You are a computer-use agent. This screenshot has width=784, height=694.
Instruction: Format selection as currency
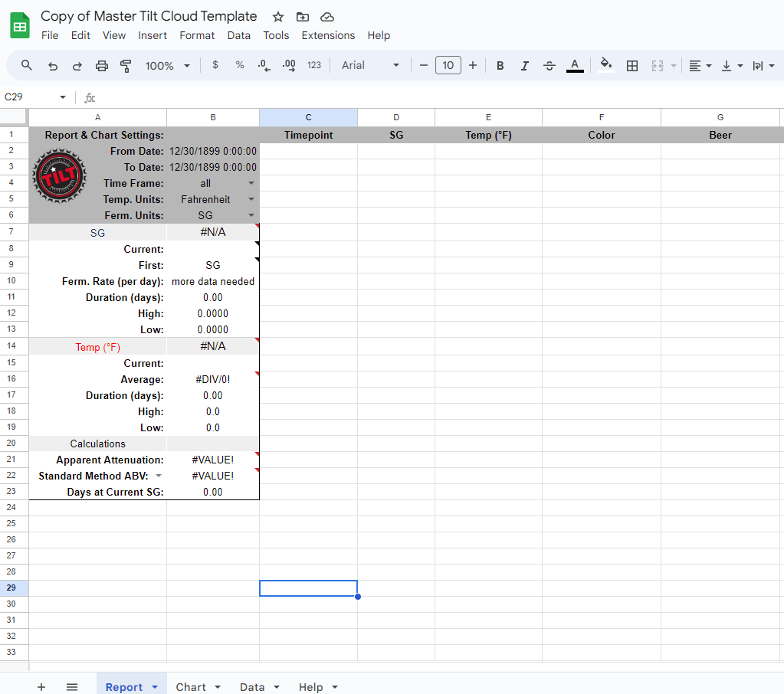[215, 66]
